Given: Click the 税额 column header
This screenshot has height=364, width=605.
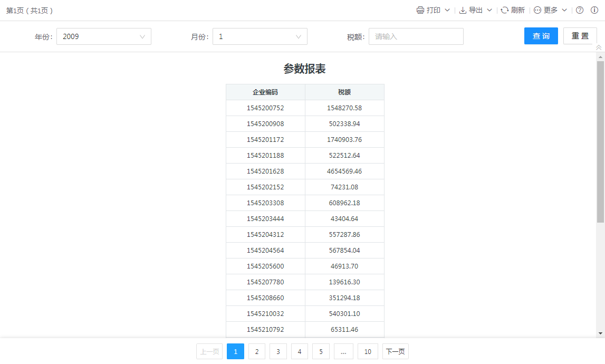Looking at the screenshot, I should [344, 92].
